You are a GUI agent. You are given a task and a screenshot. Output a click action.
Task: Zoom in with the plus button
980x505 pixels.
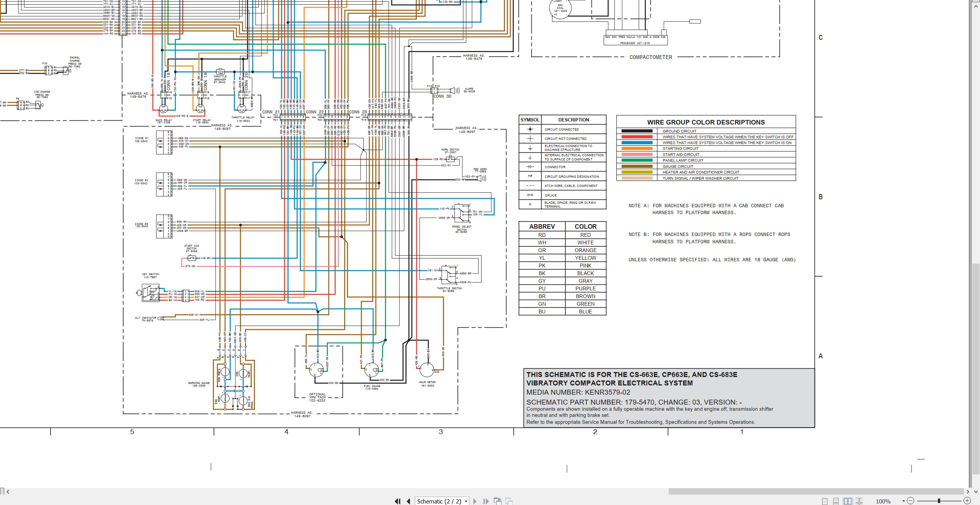click(967, 501)
